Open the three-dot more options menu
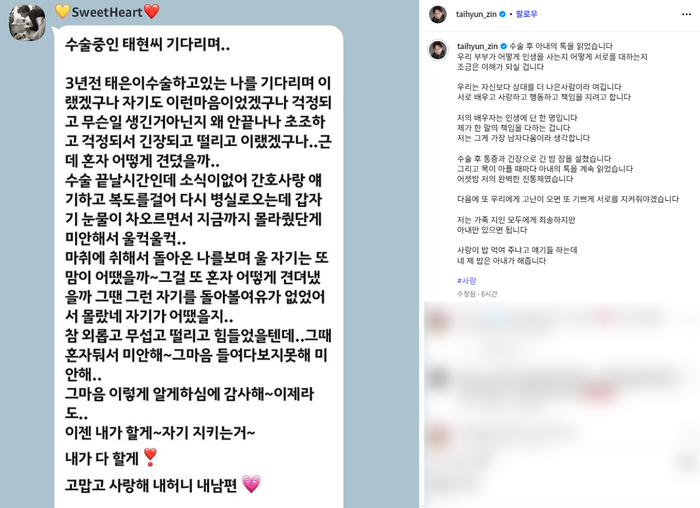Viewport: 700px width, 508px height. point(686,14)
